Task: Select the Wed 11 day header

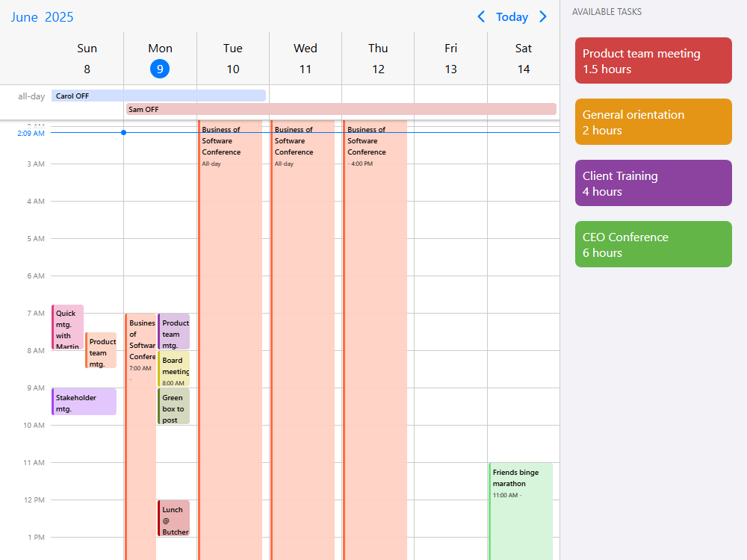Action: (x=306, y=58)
